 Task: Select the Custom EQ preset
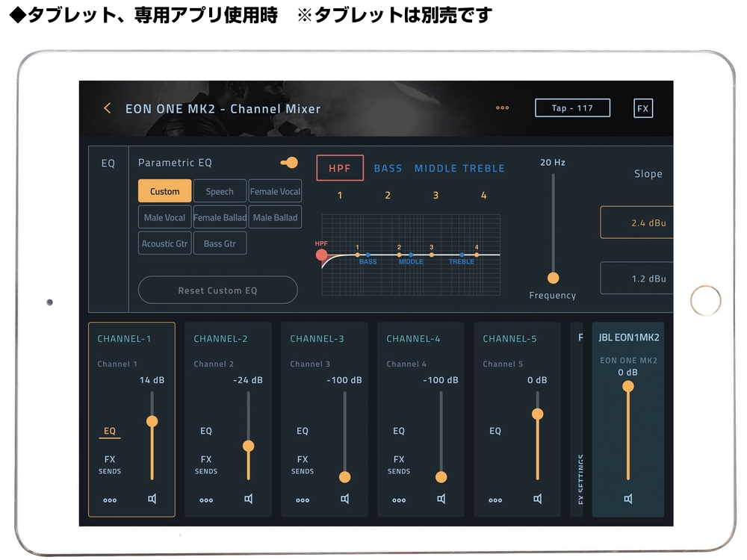tap(165, 191)
